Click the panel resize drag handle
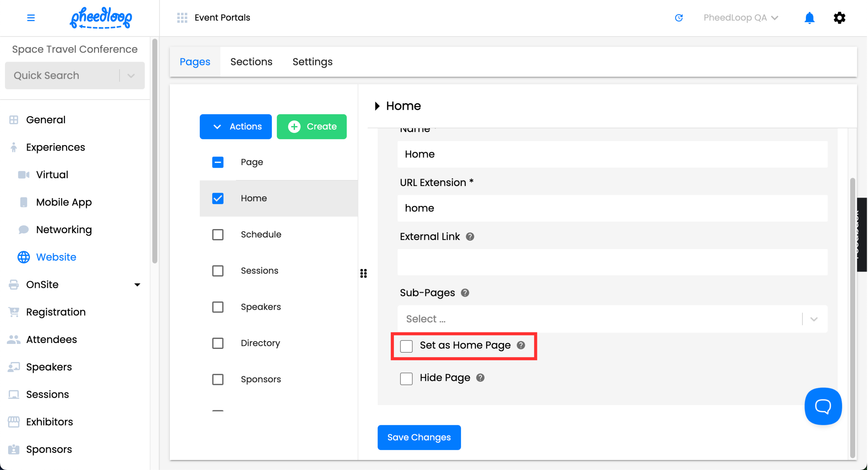Image resolution: width=868 pixels, height=470 pixels. 363,273
